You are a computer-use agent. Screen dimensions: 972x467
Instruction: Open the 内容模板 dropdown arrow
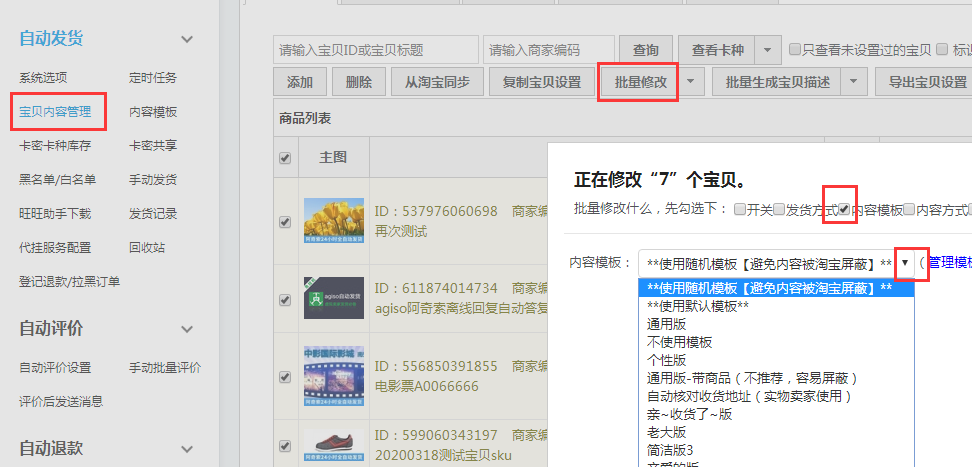pyautogui.click(x=904, y=263)
